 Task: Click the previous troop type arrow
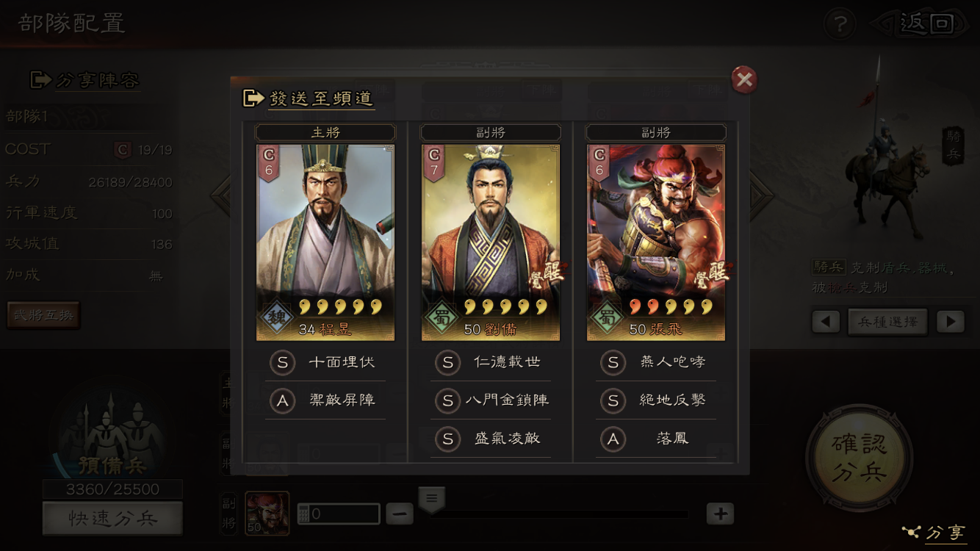point(826,322)
